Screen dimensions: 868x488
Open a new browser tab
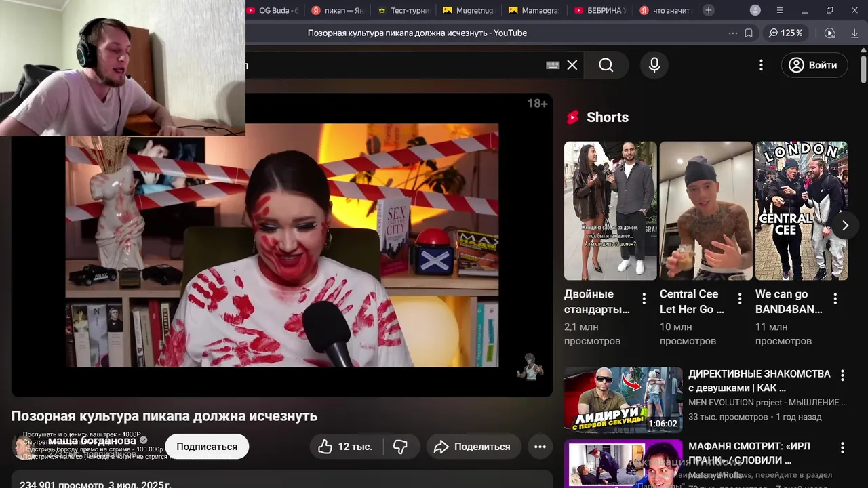tap(708, 10)
